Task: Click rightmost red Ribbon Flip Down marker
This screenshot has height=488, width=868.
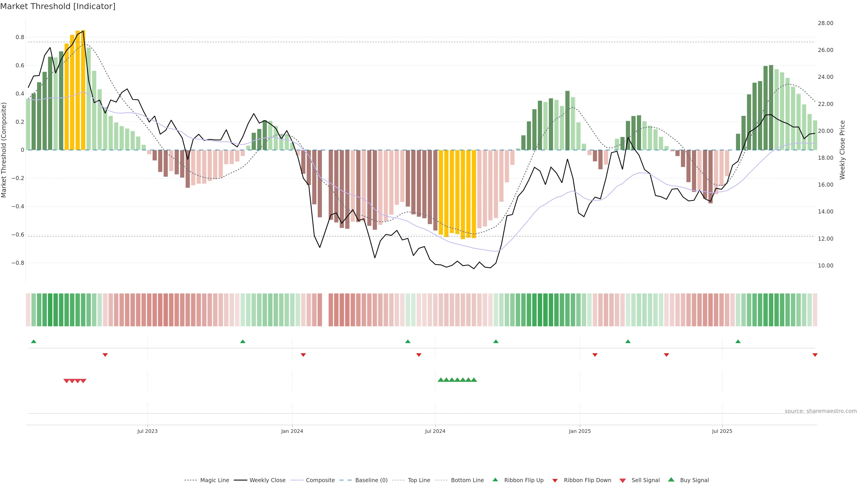Action: [815, 355]
